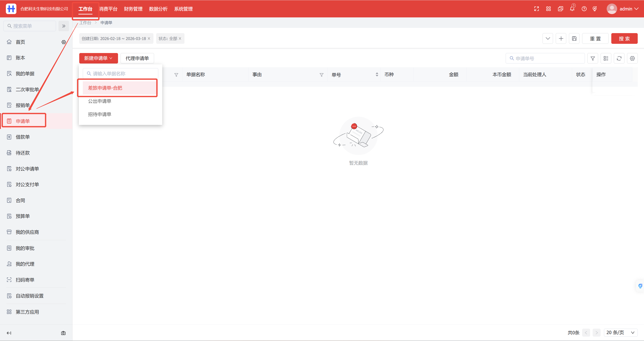Screen dimensions: 644x341
Task: Click the 代理申请单 button
Action: tap(137, 58)
